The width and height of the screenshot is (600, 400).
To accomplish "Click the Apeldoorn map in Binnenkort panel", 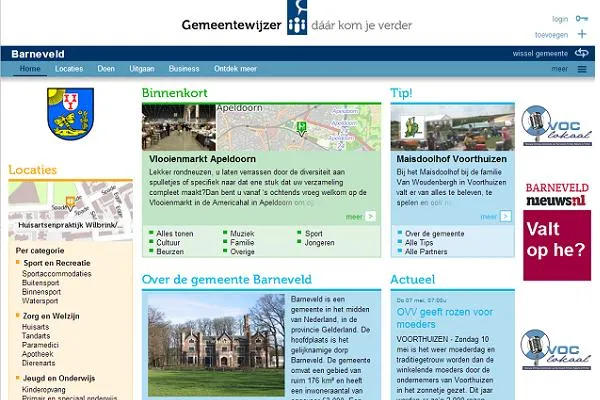I will tap(298, 127).
